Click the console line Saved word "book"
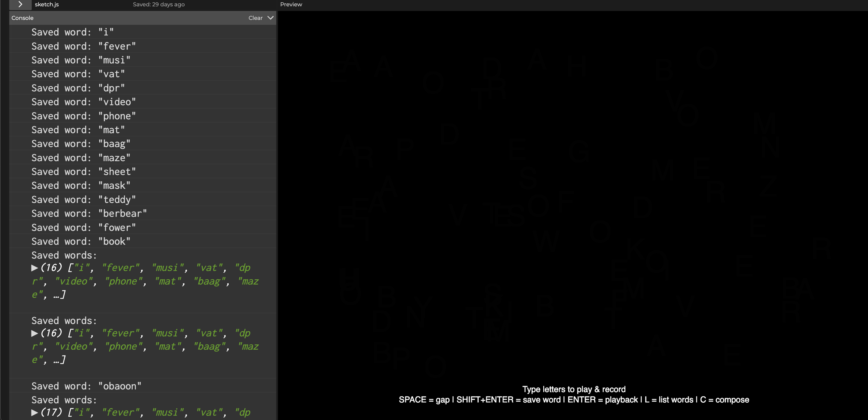Screen dimensions: 868x420 (x=80, y=242)
